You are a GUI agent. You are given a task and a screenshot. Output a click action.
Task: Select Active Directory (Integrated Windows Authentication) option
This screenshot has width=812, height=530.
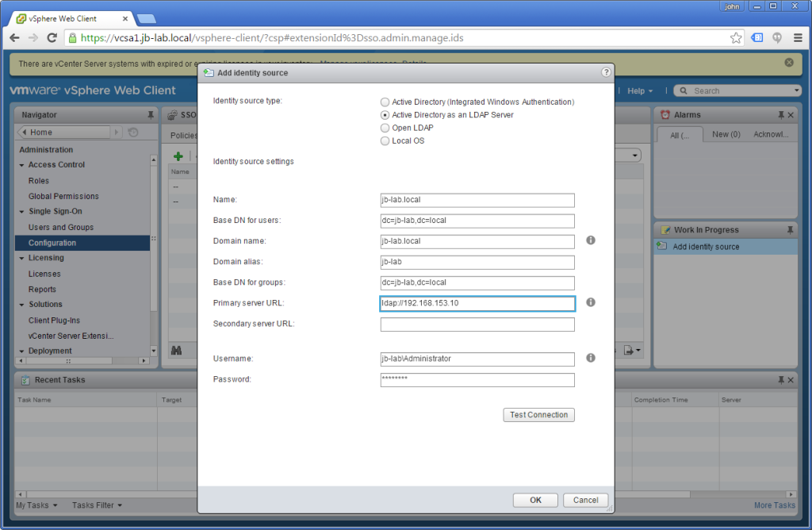385,102
